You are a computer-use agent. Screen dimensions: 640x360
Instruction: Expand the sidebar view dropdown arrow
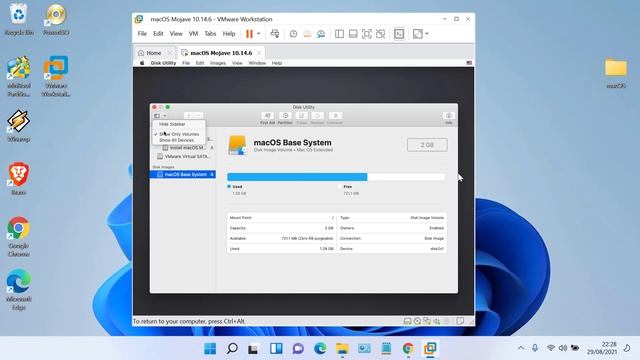(164, 116)
